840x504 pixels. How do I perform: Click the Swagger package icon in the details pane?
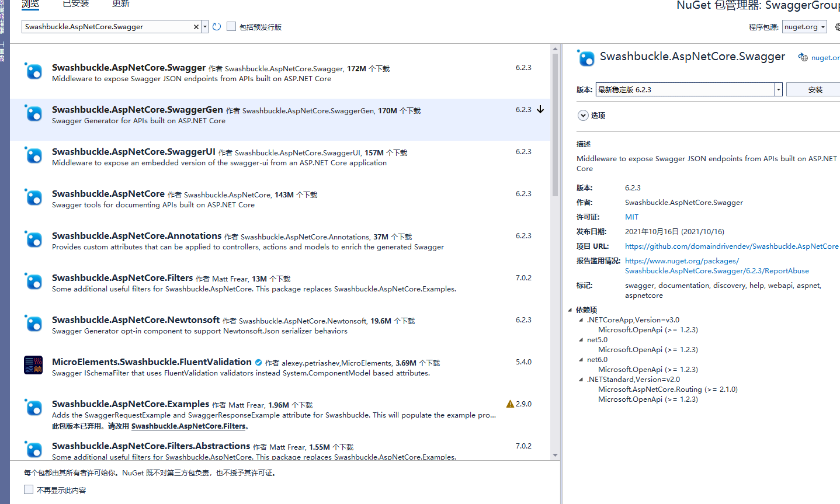click(x=586, y=58)
